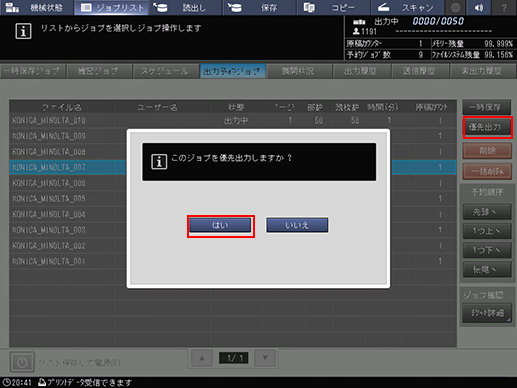Click the info icon in message area

23,31
